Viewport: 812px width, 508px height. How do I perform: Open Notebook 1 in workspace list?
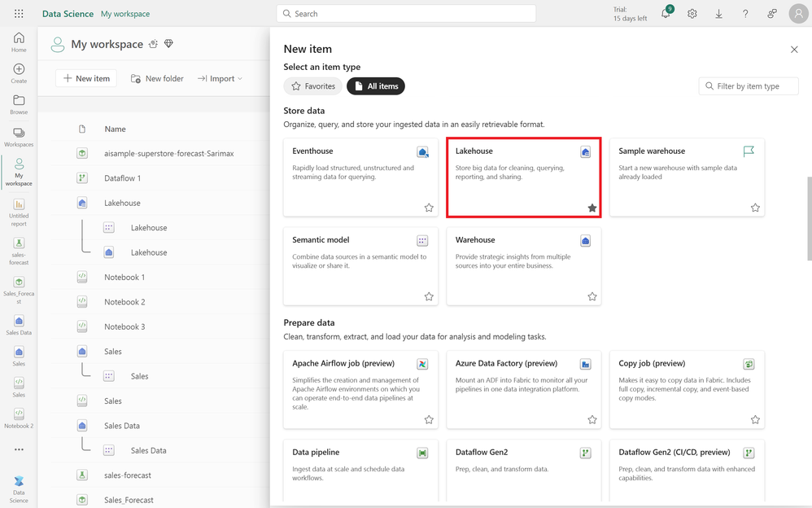[124, 278]
